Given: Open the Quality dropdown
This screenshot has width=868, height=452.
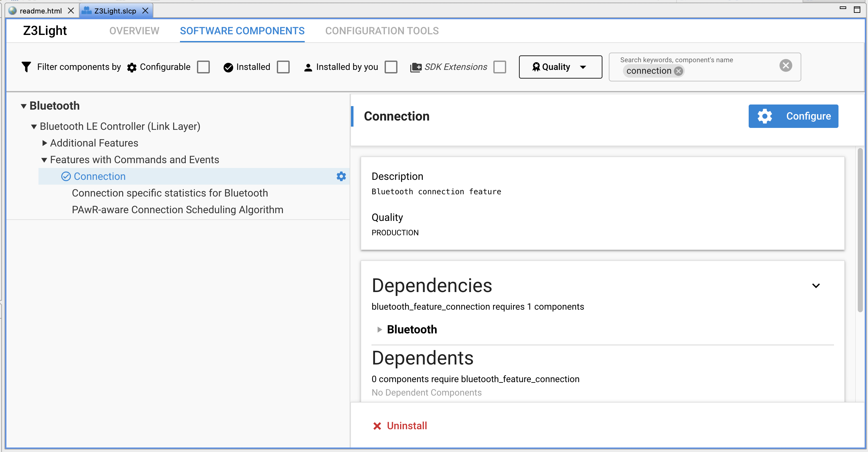Looking at the screenshot, I should (584, 67).
